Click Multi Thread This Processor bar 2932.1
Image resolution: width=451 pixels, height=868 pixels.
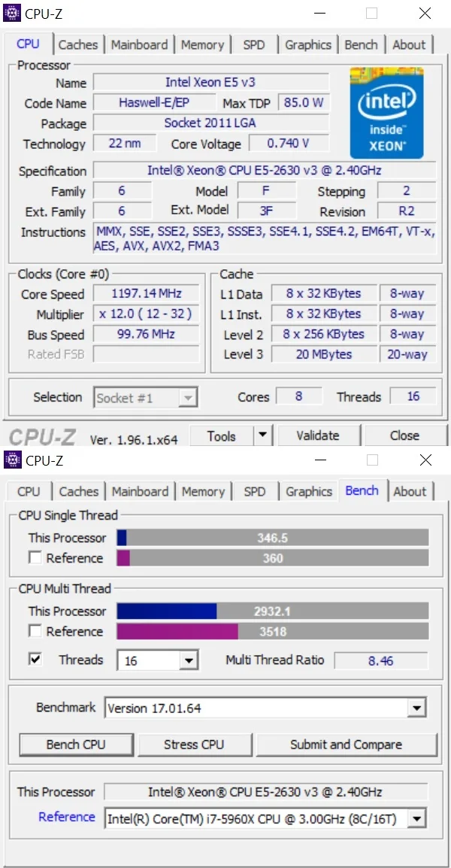click(x=273, y=612)
